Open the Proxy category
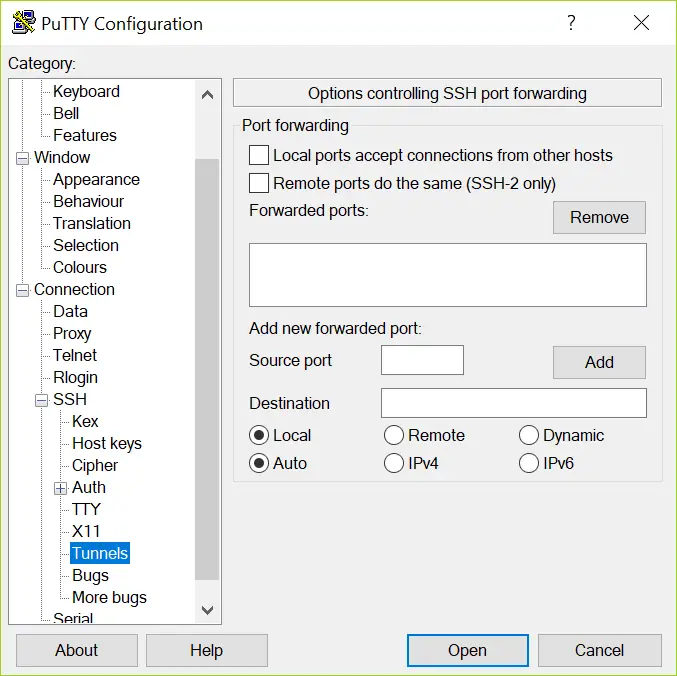This screenshot has width=677, height=676. point(72,333)
